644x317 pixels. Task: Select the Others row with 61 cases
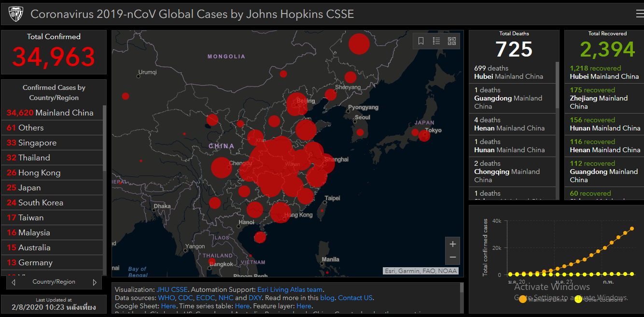coord(52,128)
